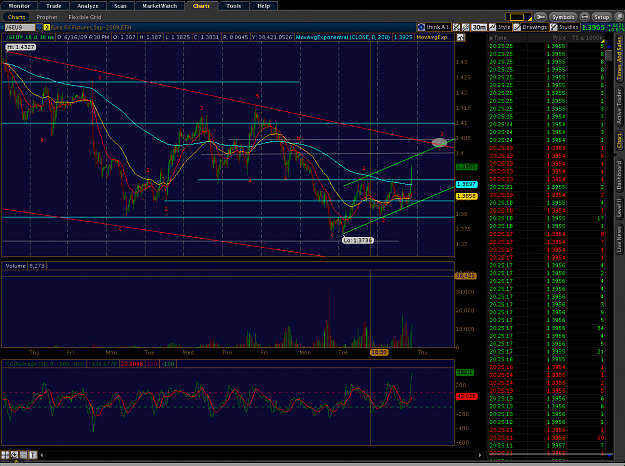This screenshot has width=625, height=466.
Task: Click the Time and Sales vertical scrollbar thumb
Action: (609, 55)
